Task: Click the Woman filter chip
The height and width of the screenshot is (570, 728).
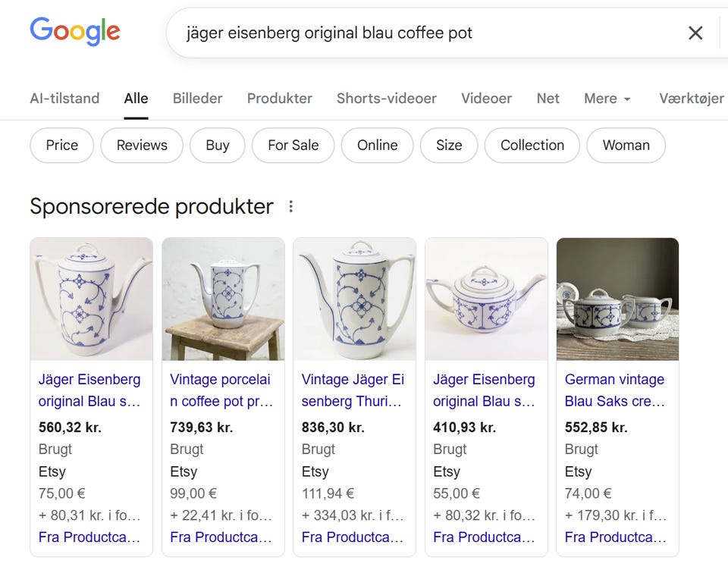Action: tap(626, 146)
